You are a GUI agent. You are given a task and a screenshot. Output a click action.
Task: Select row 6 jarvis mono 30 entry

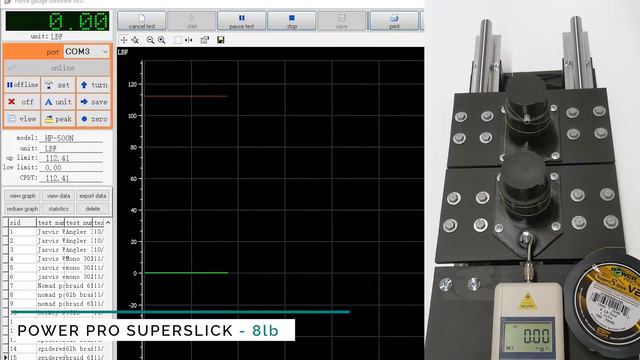(x=56, y=276)
